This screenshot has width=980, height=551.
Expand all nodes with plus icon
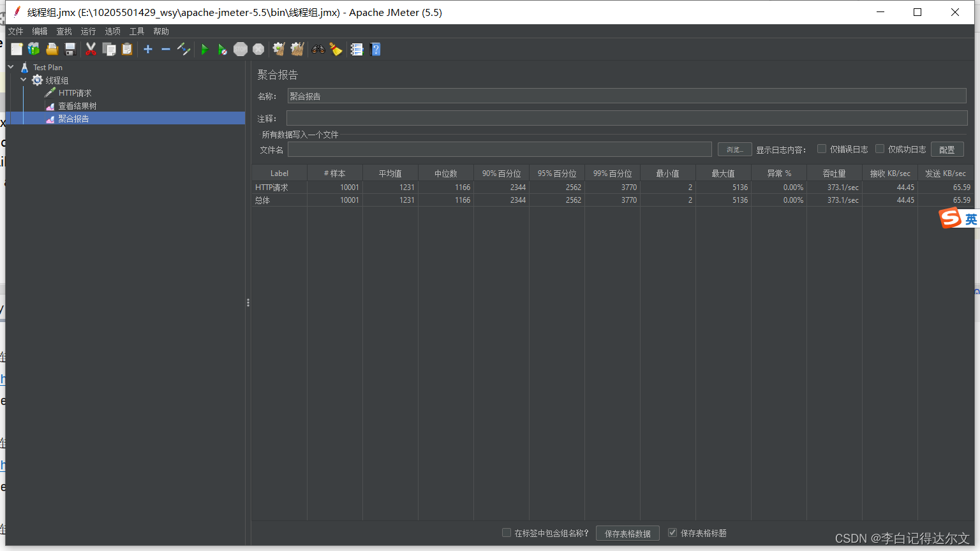coord(148,49)
